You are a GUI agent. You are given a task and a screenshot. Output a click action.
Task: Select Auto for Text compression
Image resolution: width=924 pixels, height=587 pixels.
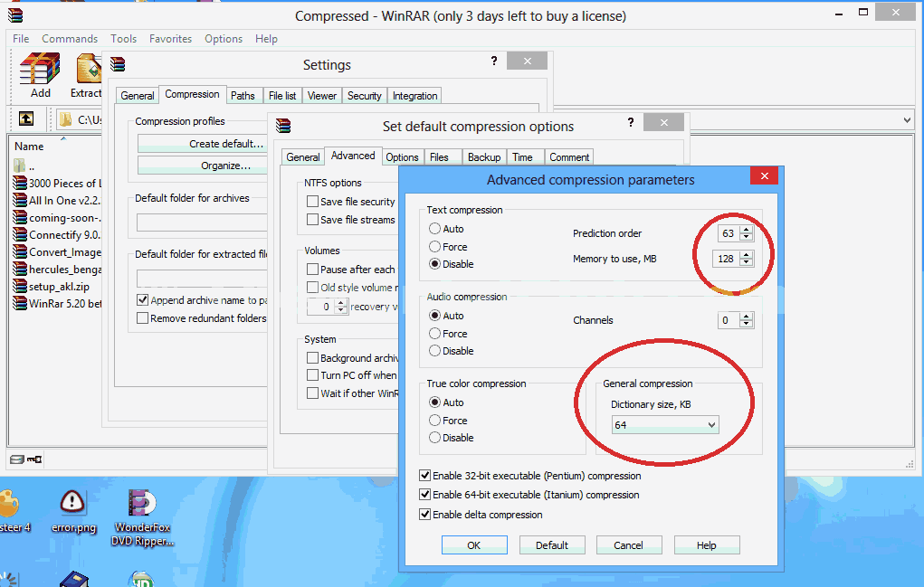(x=435, y=229)
